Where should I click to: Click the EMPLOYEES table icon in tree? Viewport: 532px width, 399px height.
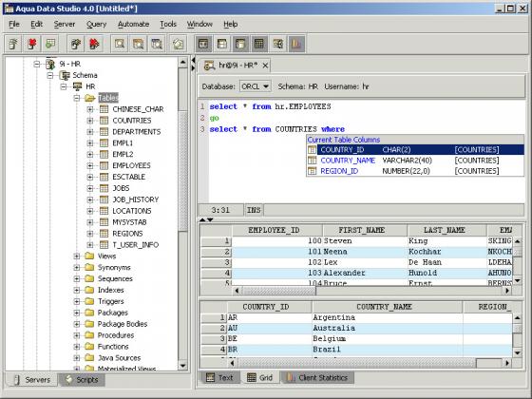104,165
